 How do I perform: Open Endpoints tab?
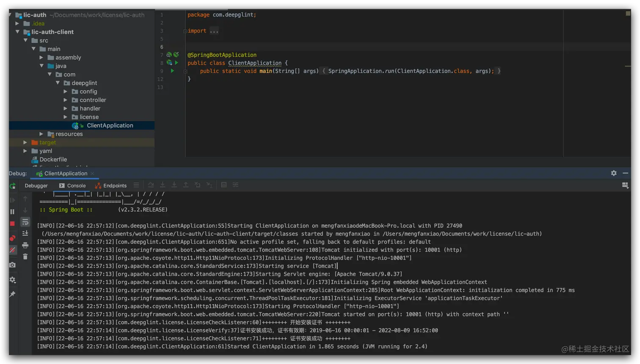click(x=111, y=185)
